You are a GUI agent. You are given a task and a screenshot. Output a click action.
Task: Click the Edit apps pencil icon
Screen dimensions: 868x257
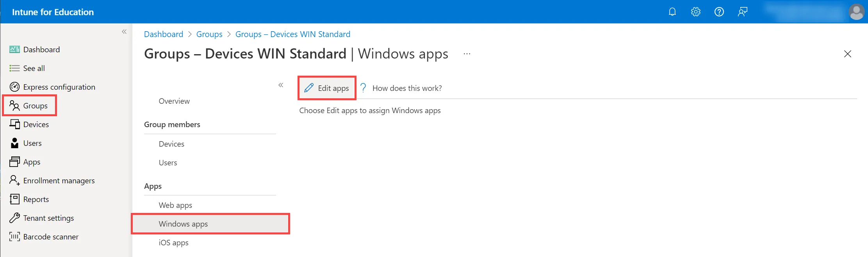pos(309,88)
